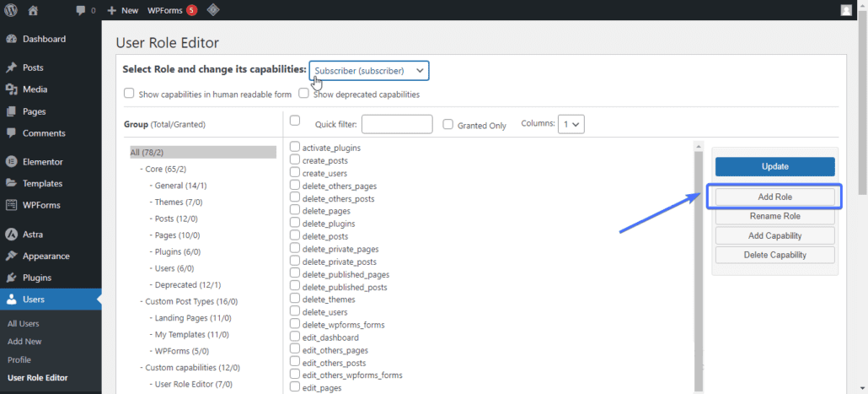Click the Astra icon in sidebar
This screenshot has height=394, width=868.
tap(11, 235)
